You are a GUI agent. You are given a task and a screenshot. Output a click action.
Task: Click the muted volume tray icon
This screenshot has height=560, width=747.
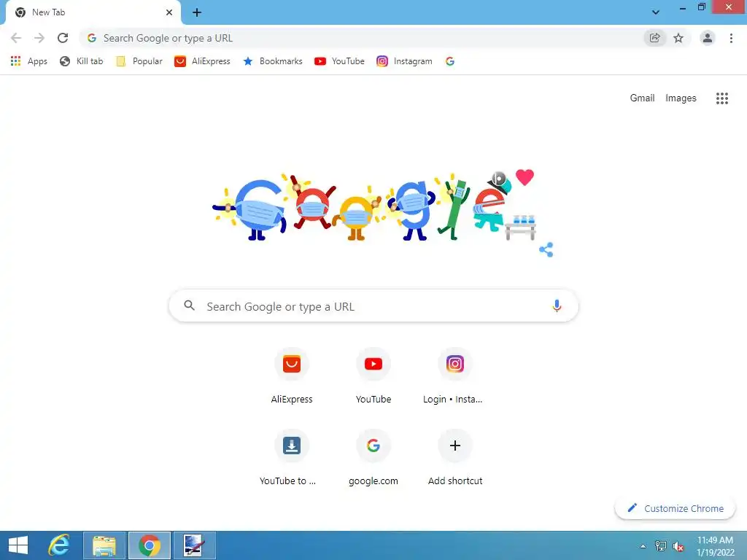click(x=678, y=546)
